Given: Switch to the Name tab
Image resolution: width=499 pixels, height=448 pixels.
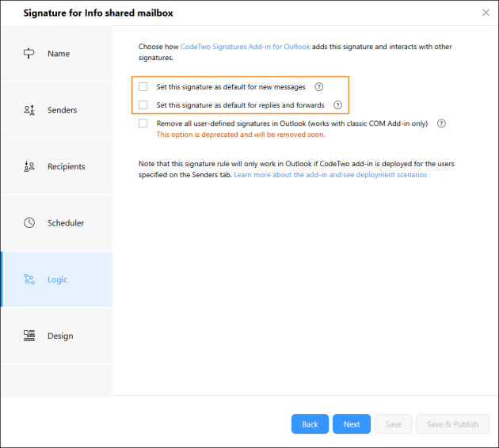Looking at the screenshot, I should (56, 53).
